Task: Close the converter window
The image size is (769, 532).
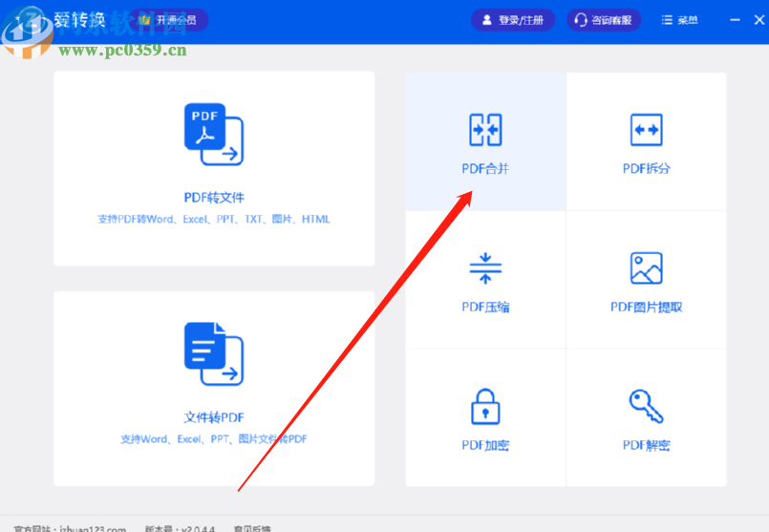Action: click(759, 20)
